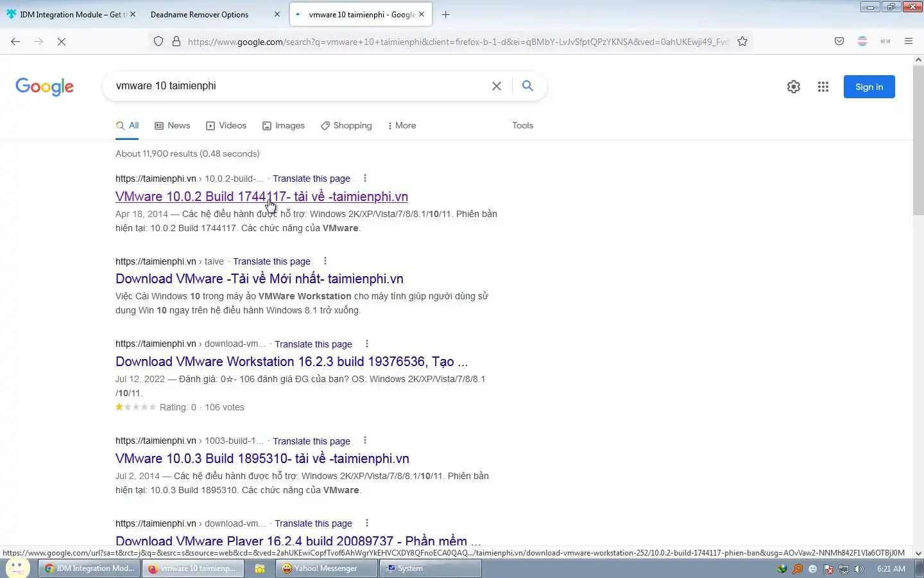Open Download VMware Player 16.2.4 result

[x=298, y=541]
